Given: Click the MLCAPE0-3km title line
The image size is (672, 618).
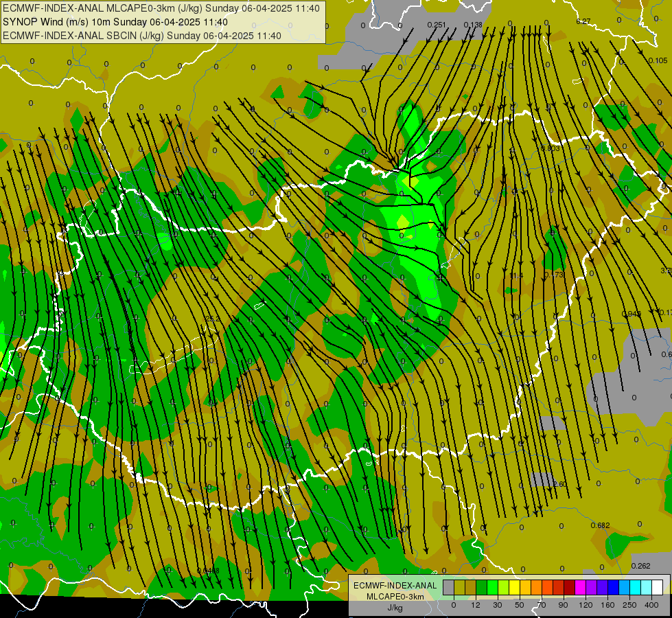Looking at the screenshot, I should click(161, 8).
